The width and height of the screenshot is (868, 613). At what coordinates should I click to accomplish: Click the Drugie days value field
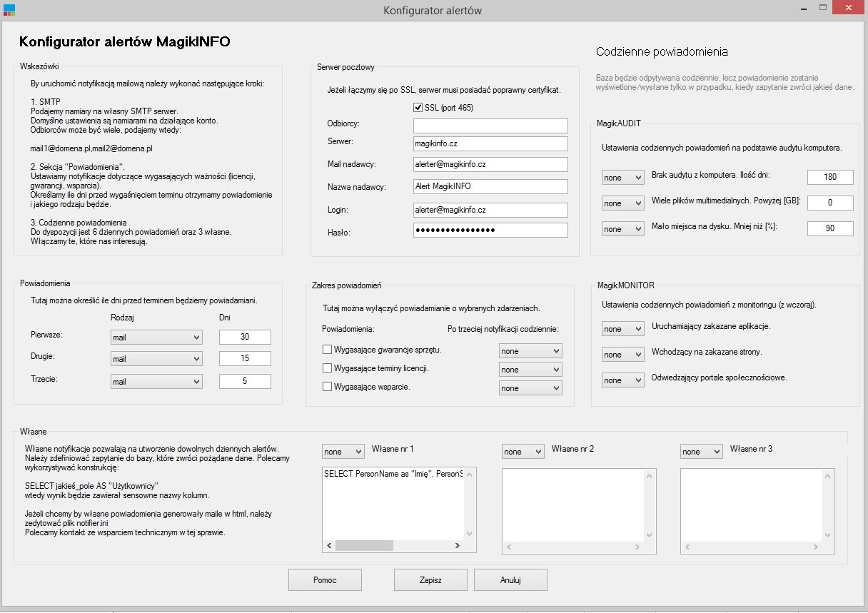pyautogui.click(x=245, y=359)
